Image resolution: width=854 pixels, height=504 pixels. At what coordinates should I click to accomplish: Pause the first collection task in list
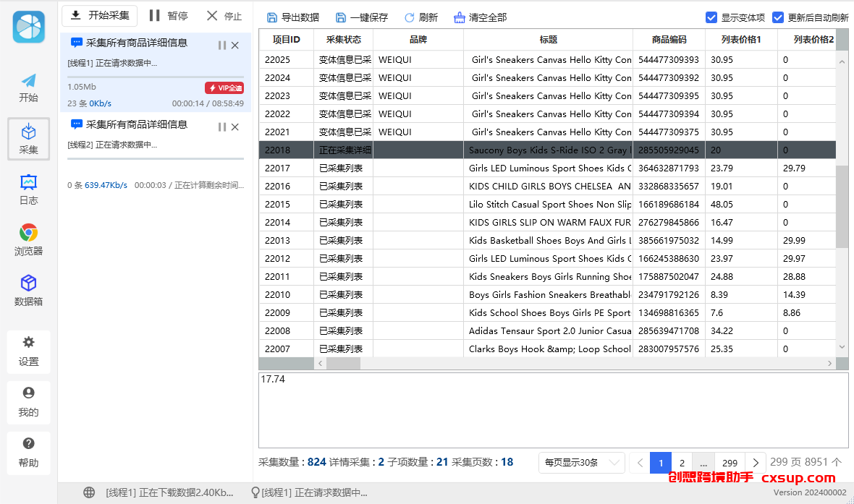coord(221,45)
